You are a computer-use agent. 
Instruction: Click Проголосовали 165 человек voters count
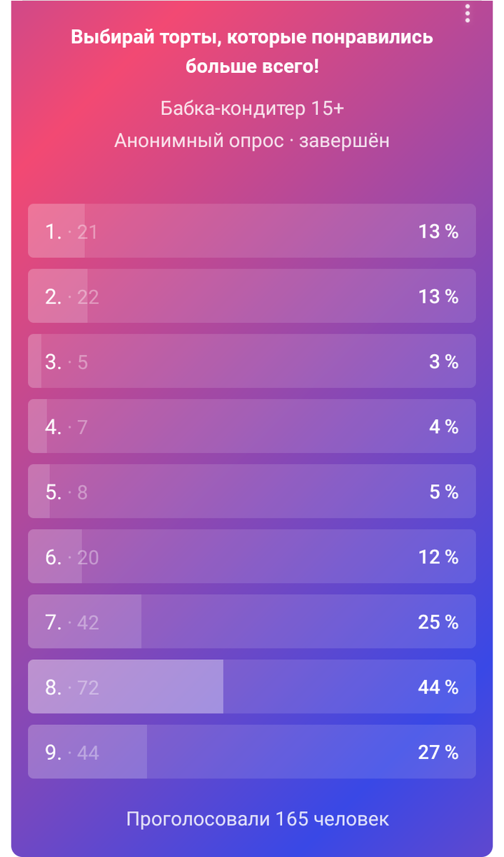click(258, 818)
